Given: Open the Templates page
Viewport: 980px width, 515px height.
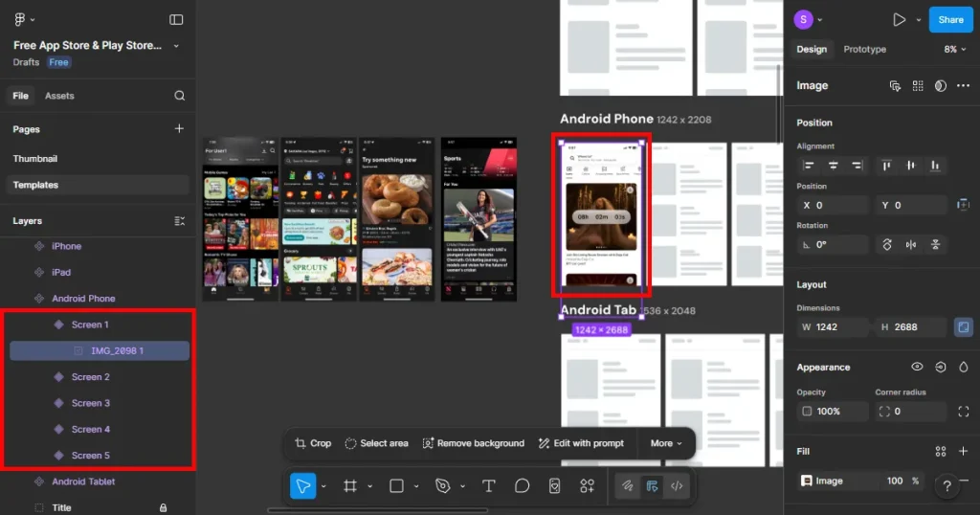Looking at the screenshot, I should point(98,185).
